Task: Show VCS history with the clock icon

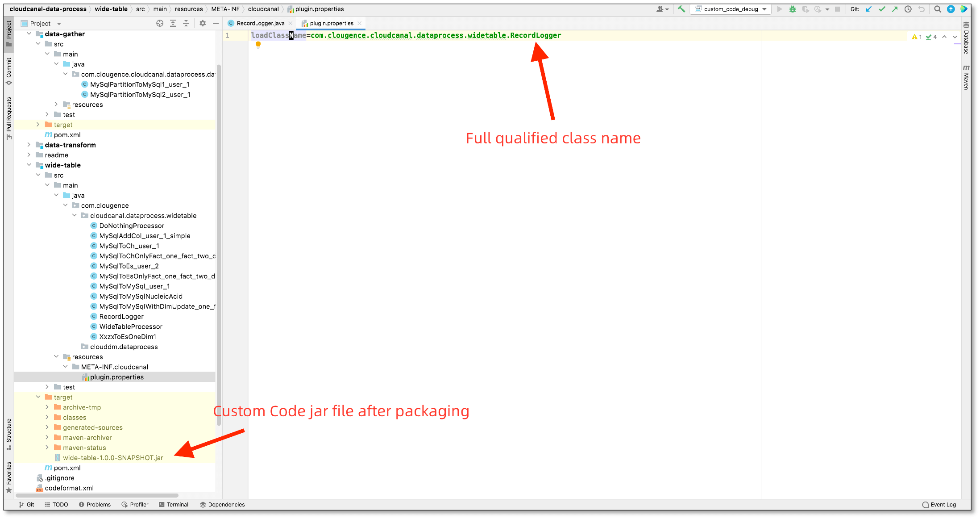Action: (908, 9)
